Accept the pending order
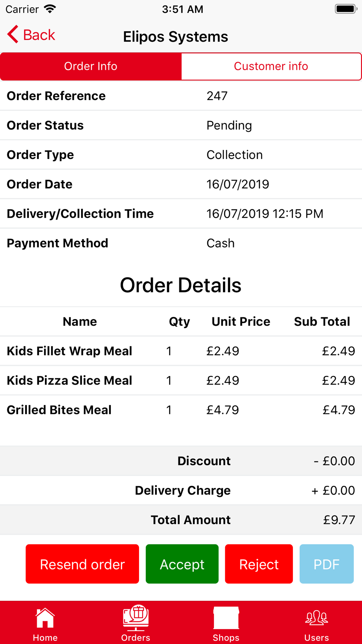The height and width of the screenshot is (644, 362). [182, 564]
